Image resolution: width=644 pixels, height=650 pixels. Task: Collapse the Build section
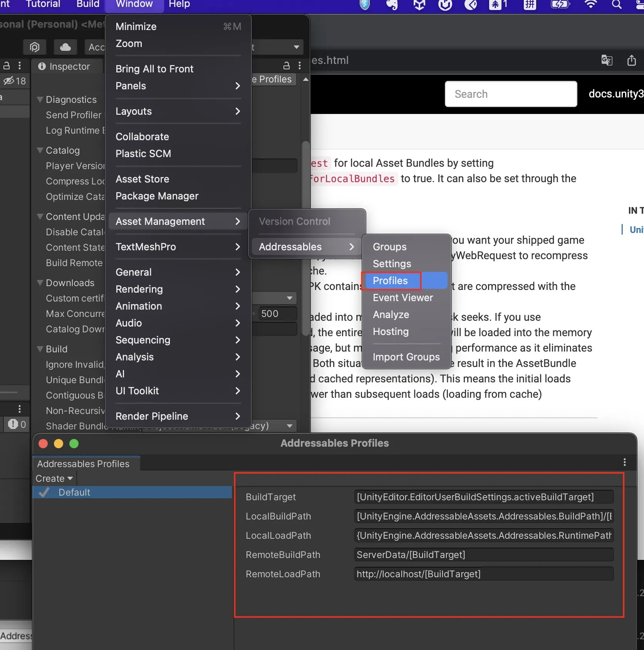pyautogui.click(x=40, y=349)
